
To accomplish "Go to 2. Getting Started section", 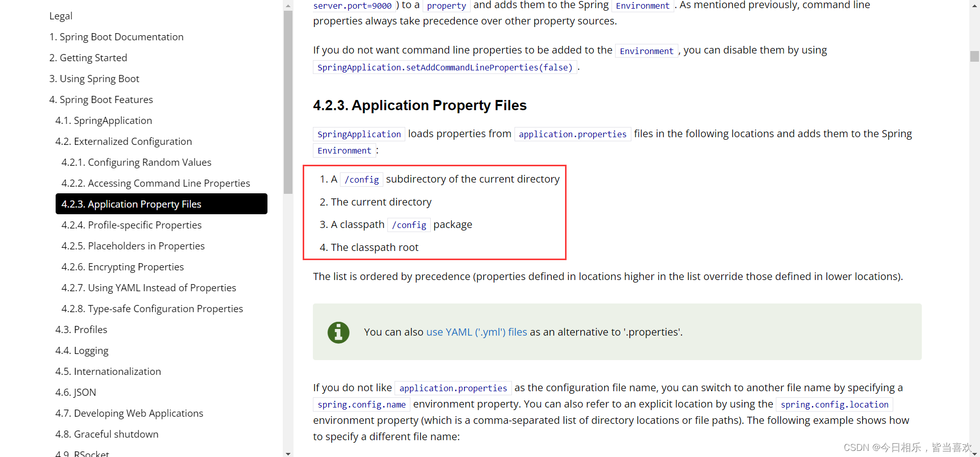I will click(x=88, y=58).
